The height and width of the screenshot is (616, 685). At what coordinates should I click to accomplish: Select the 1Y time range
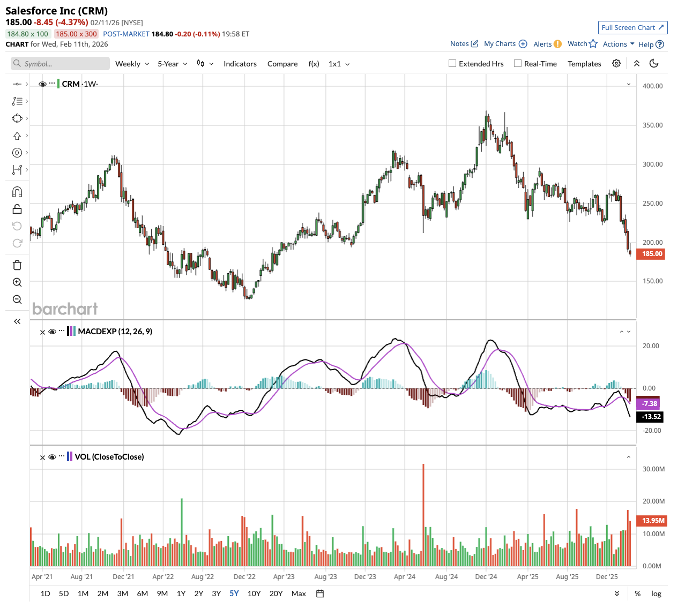(x=181, y=594)
